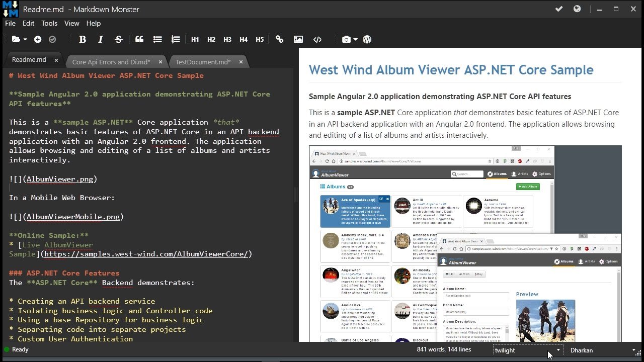644x362 pixels.
Task: Click the editor's first heading line
Action: (106, 75)
